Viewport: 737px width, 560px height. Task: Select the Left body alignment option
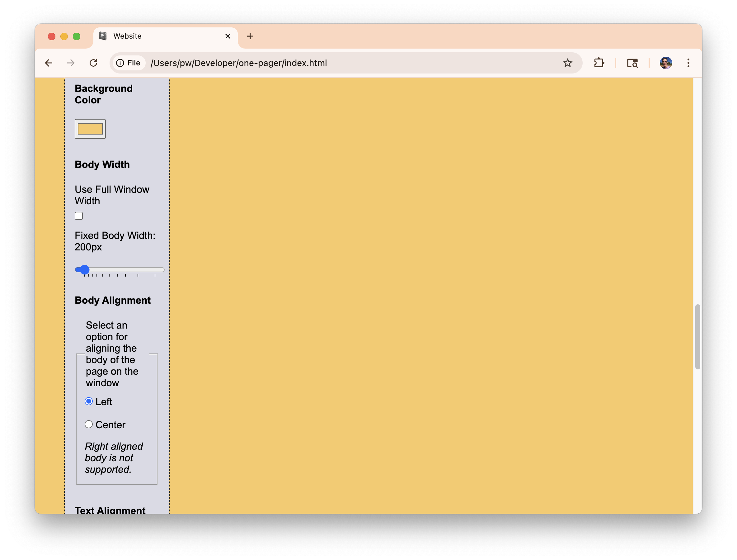coord(89,401)
